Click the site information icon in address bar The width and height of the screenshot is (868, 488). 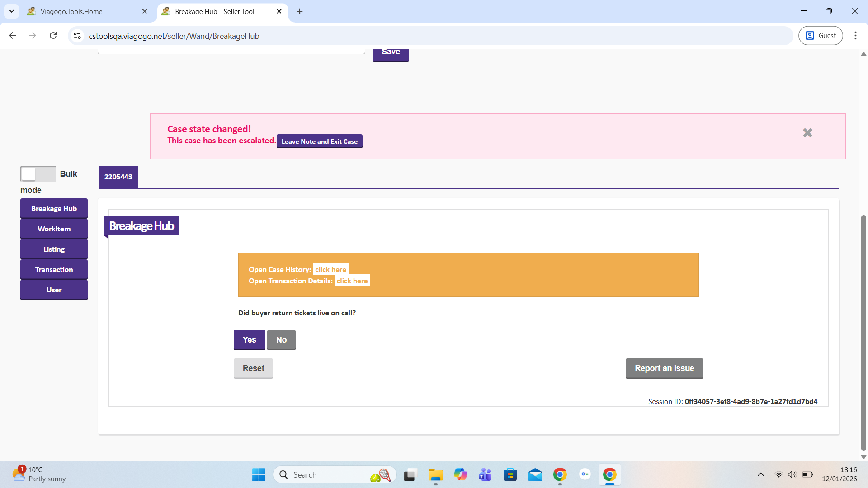[x=77, y=36]
